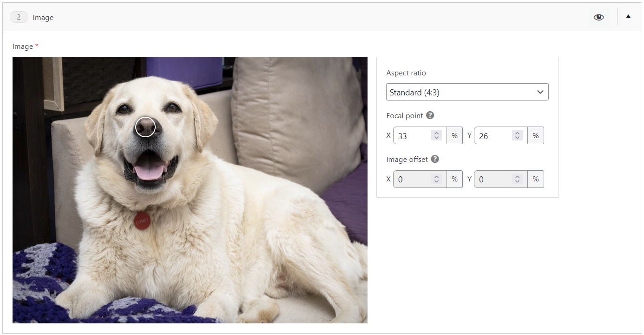The height and width of the screenshot is (335, 644).
Task: Click the Focal point X input field
Action: (413, 136)
